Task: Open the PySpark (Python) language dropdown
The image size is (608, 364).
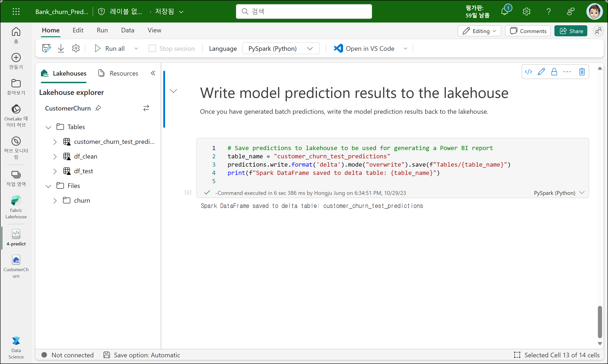Action: pos(281,48)
